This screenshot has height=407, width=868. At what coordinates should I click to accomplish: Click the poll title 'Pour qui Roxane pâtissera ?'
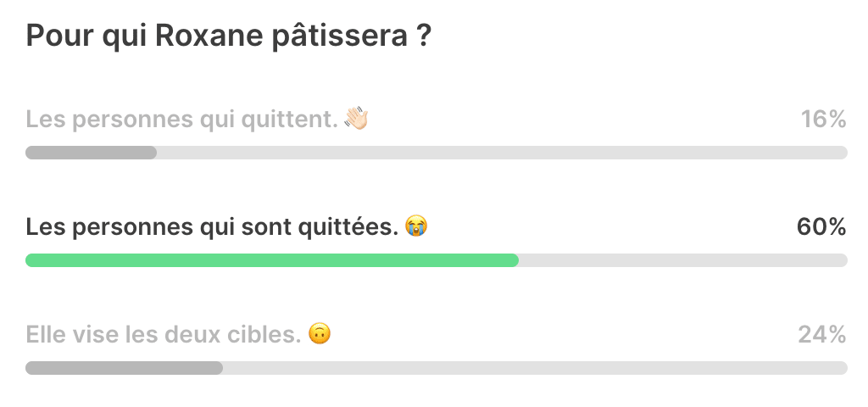pyautogui.click(x=228, y=37)
